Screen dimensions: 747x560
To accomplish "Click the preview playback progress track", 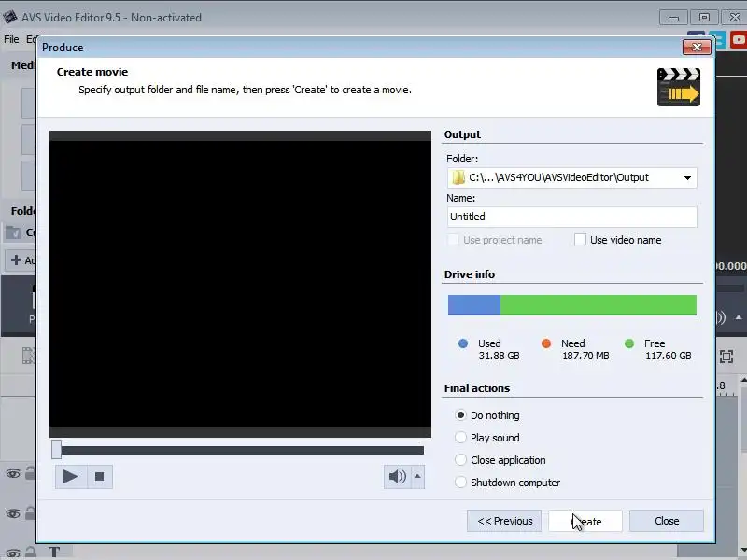I will click(x=242, y=451).
